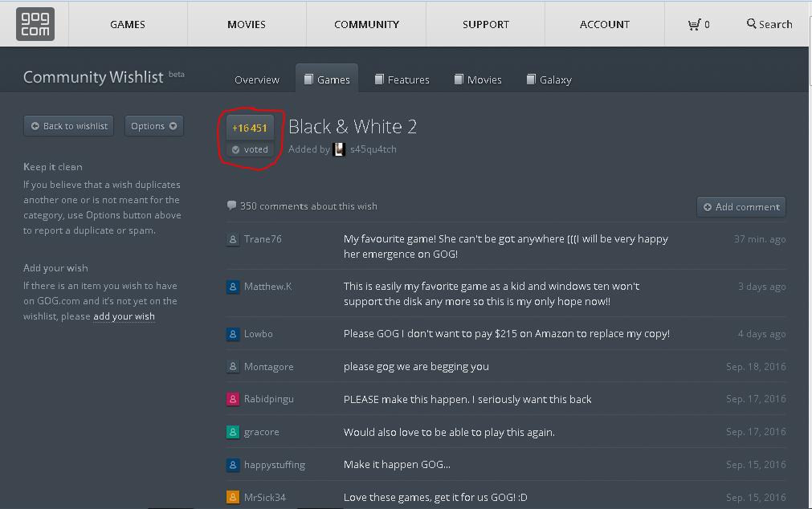This screenshot has height=509, width=812.
Task: Open Lowbo's username link
Action: point(259,334)
